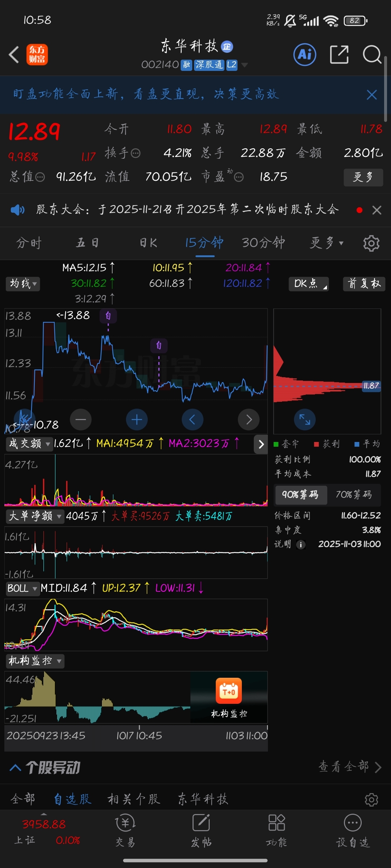391x868 pixels.
Task: Select the 70%筹码 toggle
Action: 354,495
